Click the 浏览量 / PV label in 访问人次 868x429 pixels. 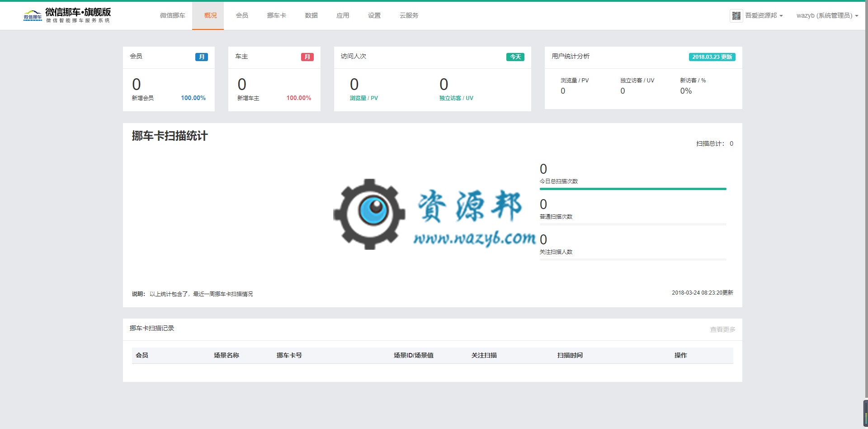point(363,98)
